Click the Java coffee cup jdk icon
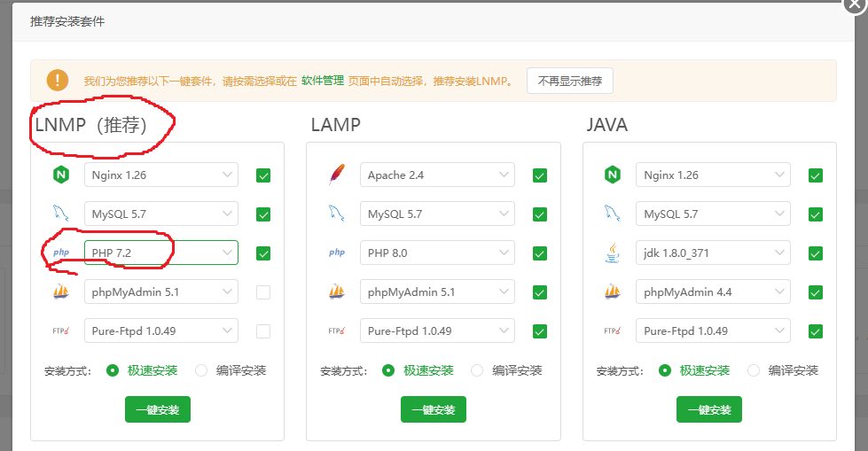Viewport: 868px width, 451px height. pos(613,253)
